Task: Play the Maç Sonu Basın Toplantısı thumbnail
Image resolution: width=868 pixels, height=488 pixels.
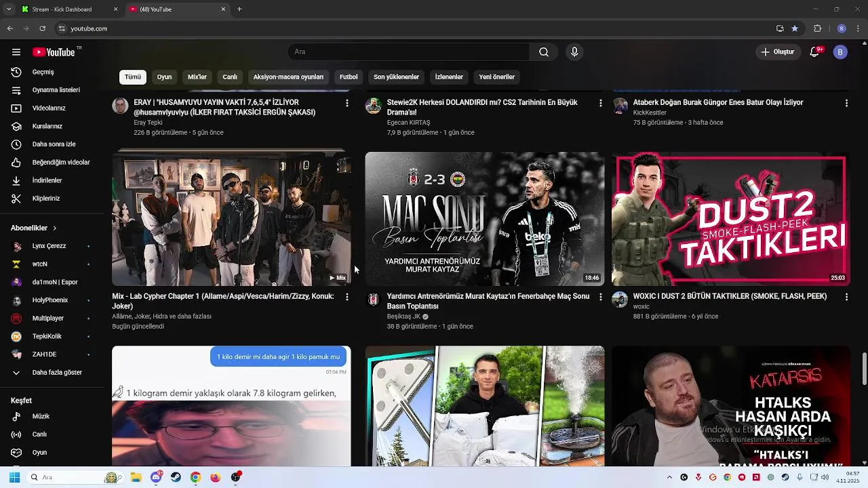Action: 484,218
